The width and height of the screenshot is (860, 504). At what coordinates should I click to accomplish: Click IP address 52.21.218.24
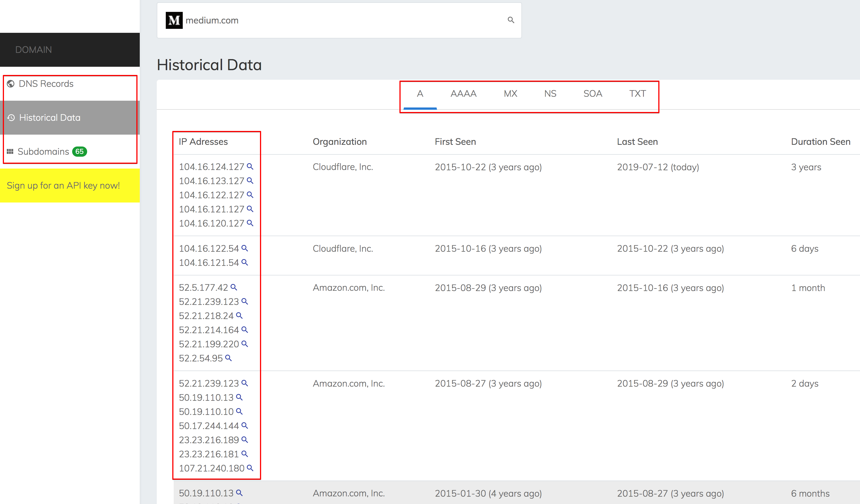[x=206, y=316]
